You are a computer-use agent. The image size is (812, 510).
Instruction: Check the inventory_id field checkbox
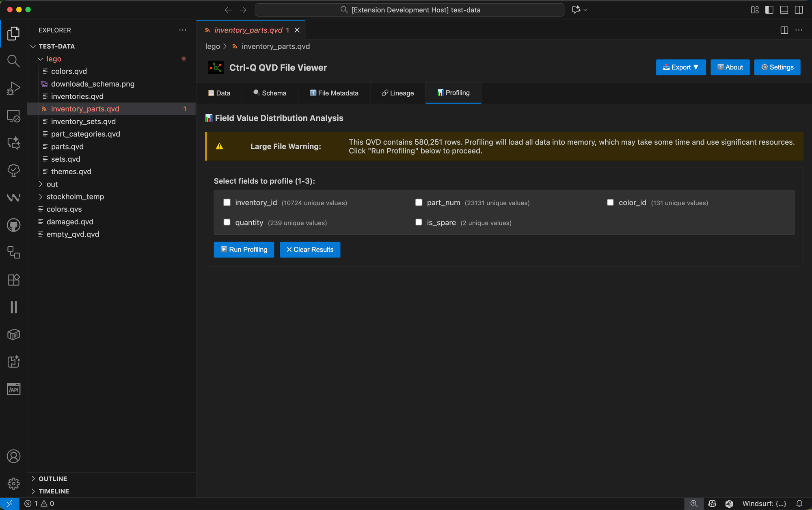coord(227,202)
